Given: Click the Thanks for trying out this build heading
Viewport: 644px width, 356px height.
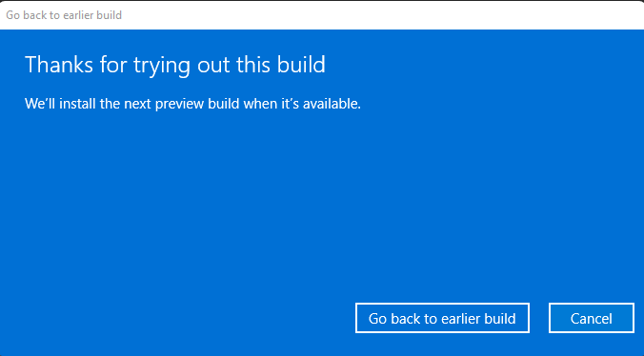Looking at the screenshot, I should pos(175,66).
